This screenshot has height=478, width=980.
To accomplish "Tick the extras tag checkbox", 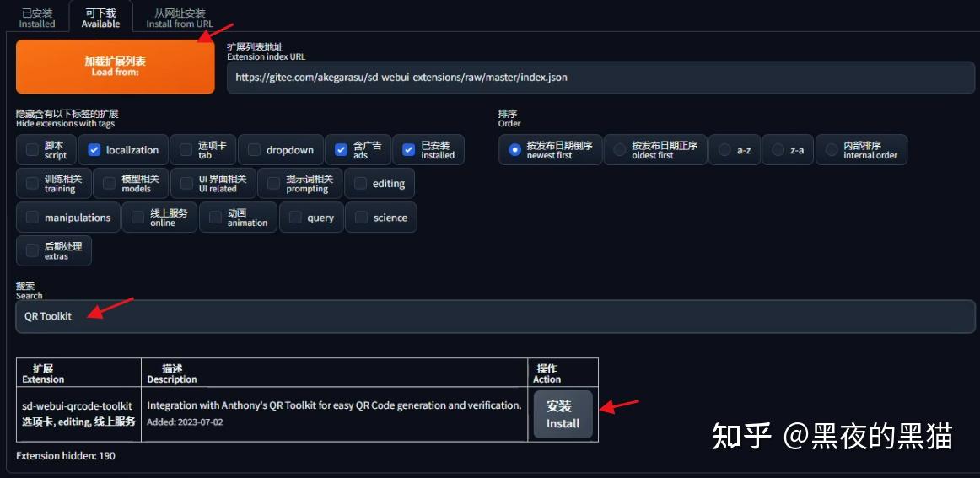I will [32, 251].
